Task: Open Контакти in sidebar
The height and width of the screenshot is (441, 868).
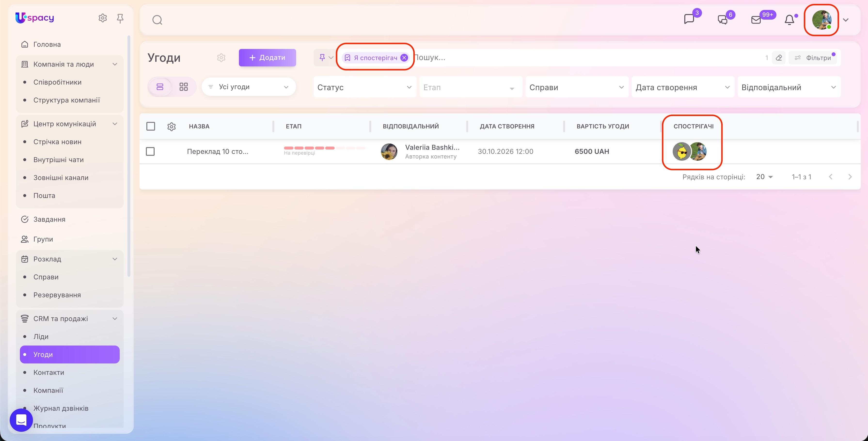Action: (x=49, y=373)
